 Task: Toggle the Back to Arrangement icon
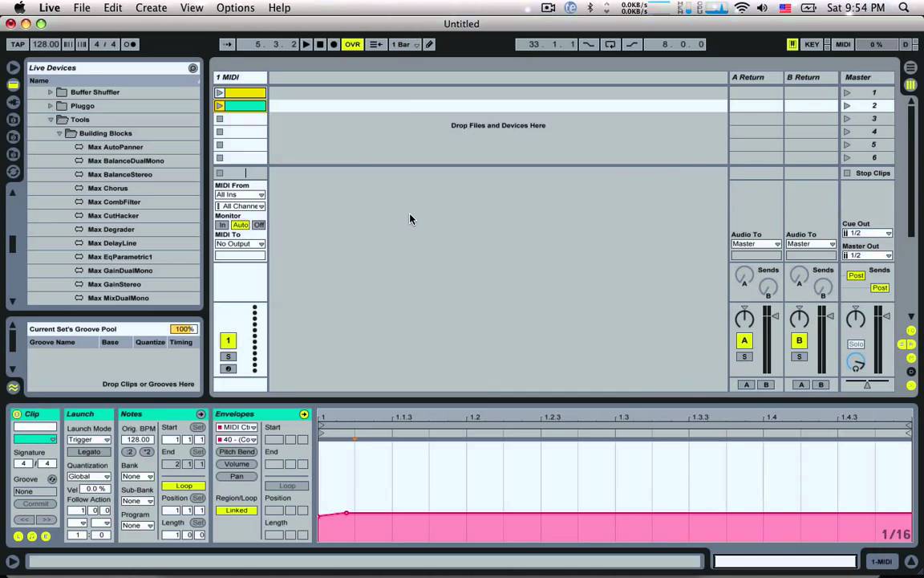[375, 44]
